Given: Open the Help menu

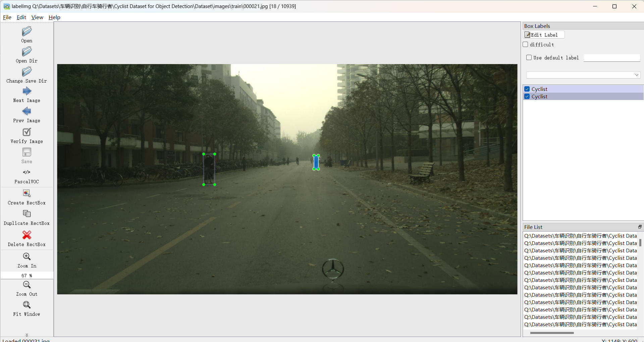Looking at the screenshot, I should tap(54, 17).
